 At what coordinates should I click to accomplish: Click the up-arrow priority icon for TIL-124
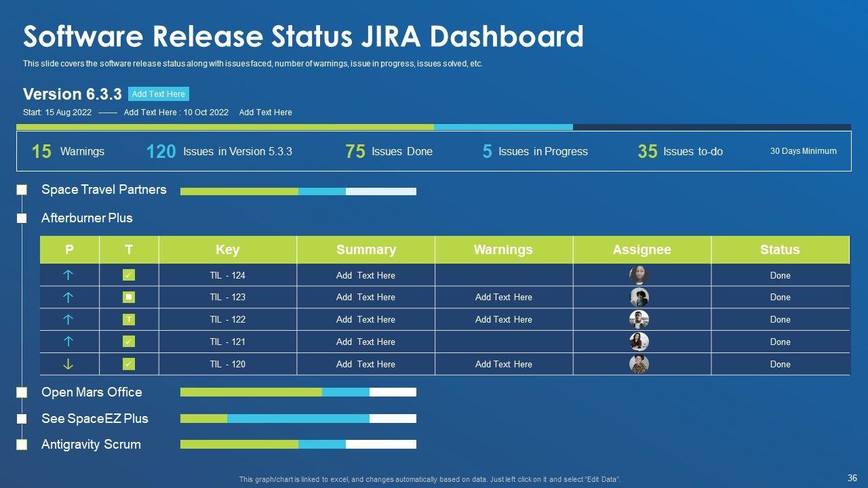click(x=68, y=275)
